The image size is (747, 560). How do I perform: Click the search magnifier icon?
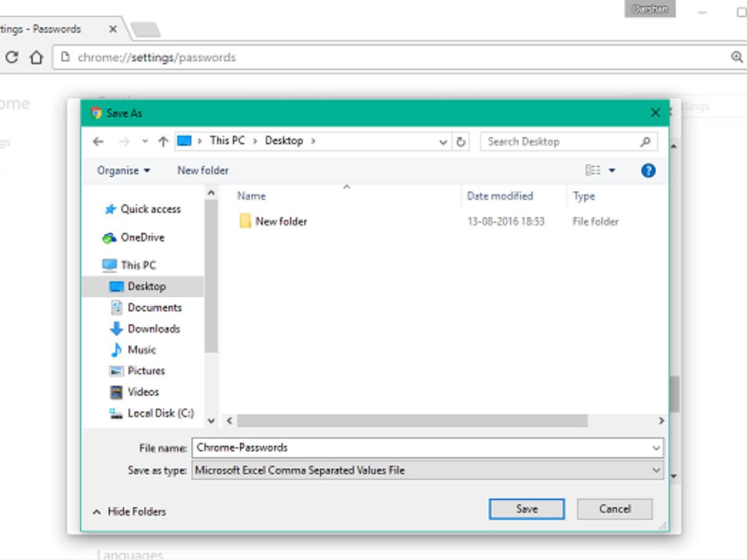tap(645, 142)
